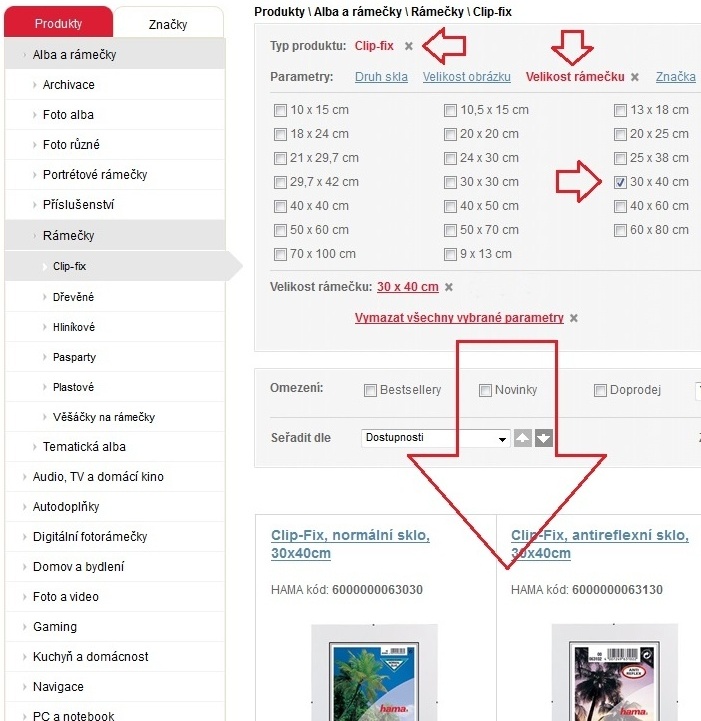The width and height of the screenshot is (701, 721).
Task: Open the Foto alba subcategory
Action: (115, 114)
